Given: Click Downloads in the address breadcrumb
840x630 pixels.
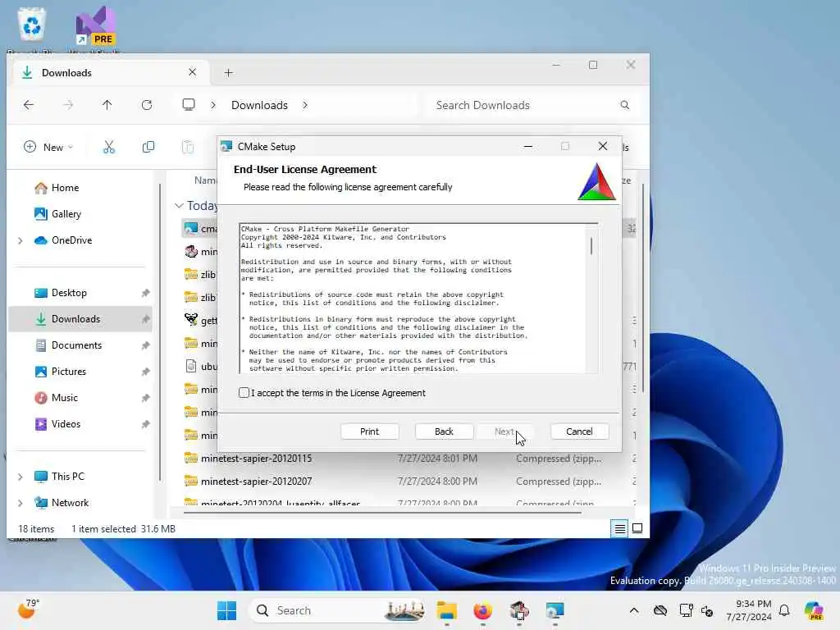Looking at the screenshot, I should coord(259,105).
